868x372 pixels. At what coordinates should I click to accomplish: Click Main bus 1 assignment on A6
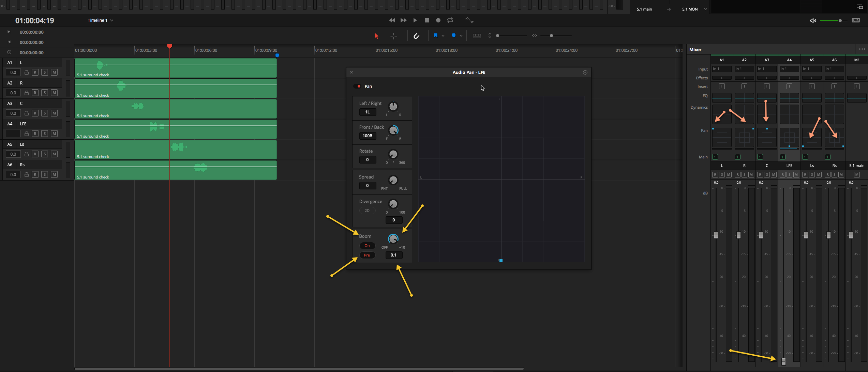(x=827, y=157)
